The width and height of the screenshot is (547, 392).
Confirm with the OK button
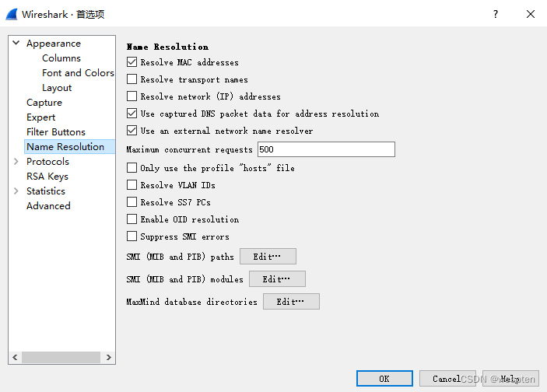tap(384, 379)
